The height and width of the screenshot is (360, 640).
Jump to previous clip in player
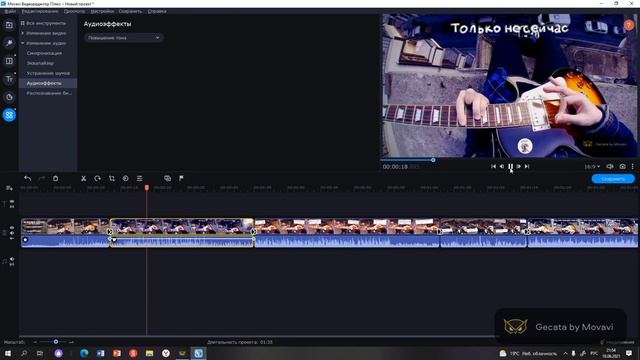point(493,167)
